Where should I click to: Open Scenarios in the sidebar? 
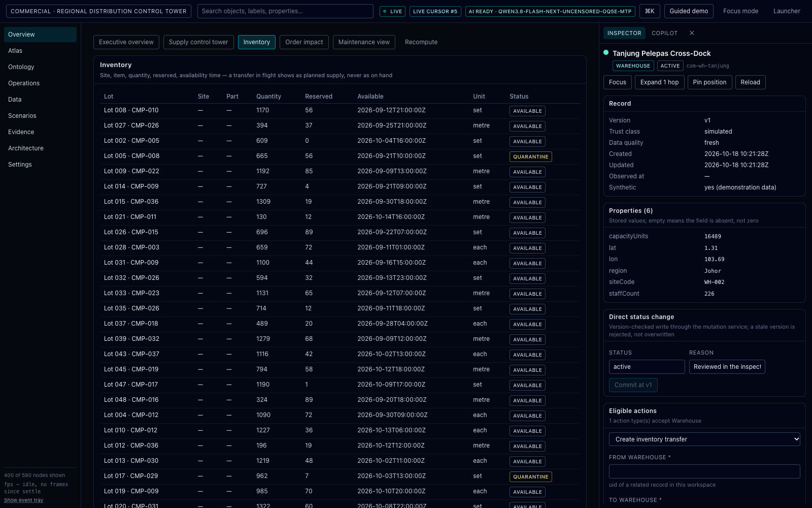click(x=40, y=116)
